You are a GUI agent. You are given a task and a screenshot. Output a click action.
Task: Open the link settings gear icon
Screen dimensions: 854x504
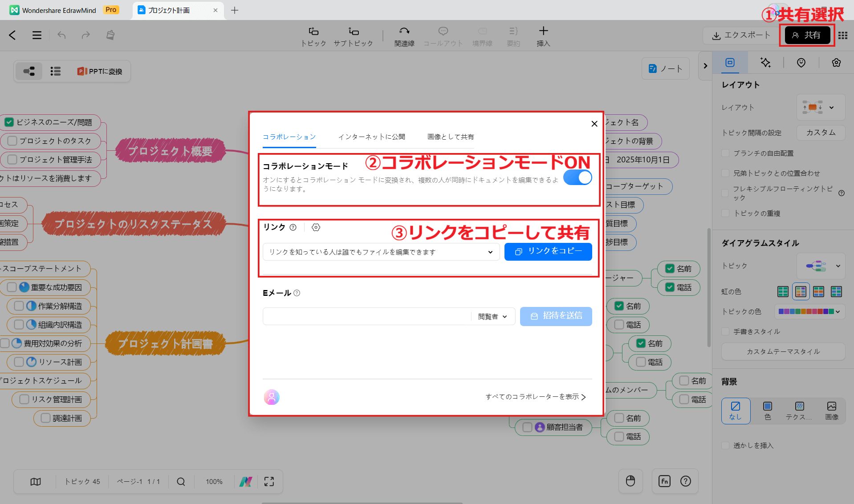click(316, 227)
